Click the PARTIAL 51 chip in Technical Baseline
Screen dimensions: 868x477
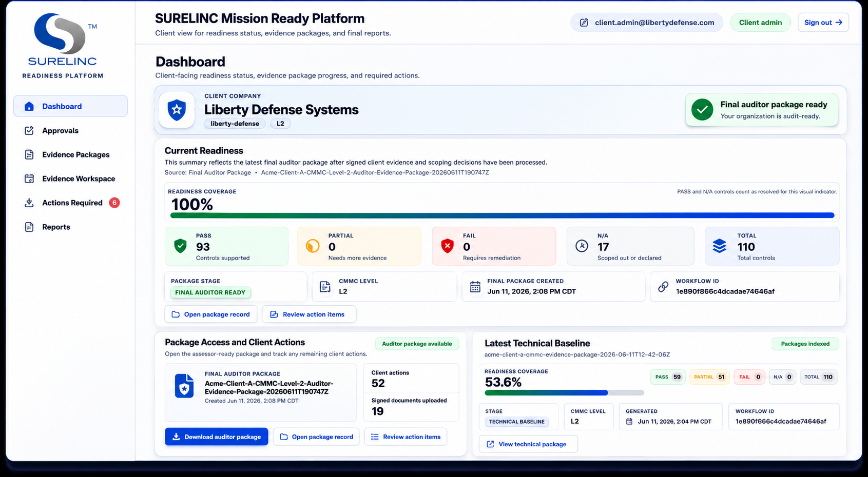(709, 377)
